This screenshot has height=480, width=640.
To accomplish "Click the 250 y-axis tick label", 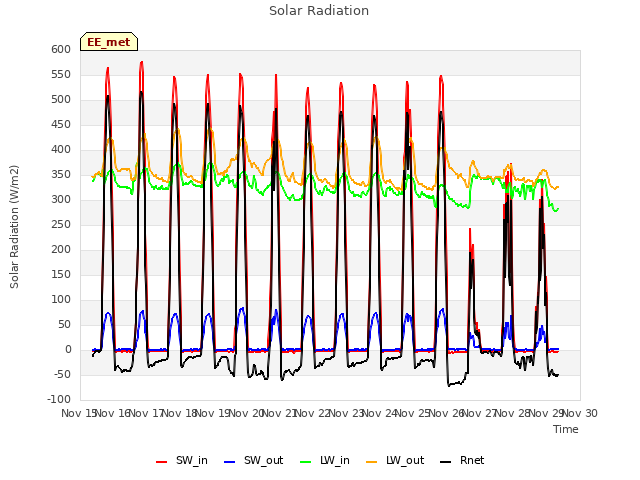I will click(x=61, y=224).
